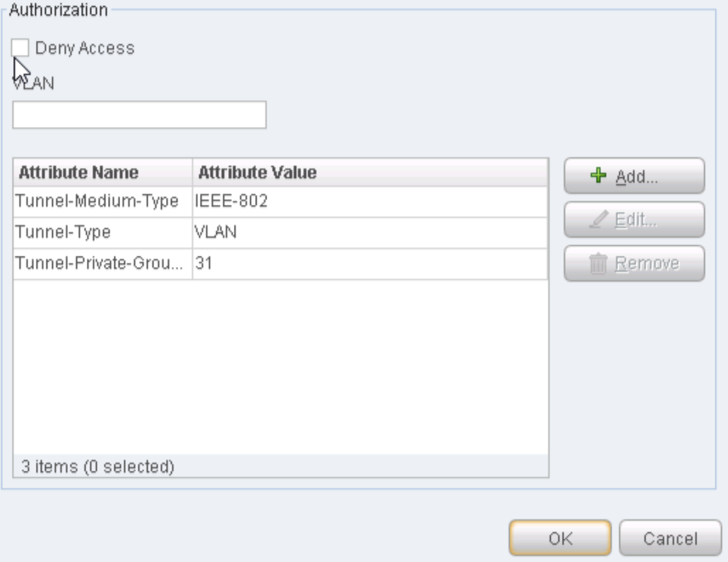Click the empty area below the table rows

pos(280,365)
